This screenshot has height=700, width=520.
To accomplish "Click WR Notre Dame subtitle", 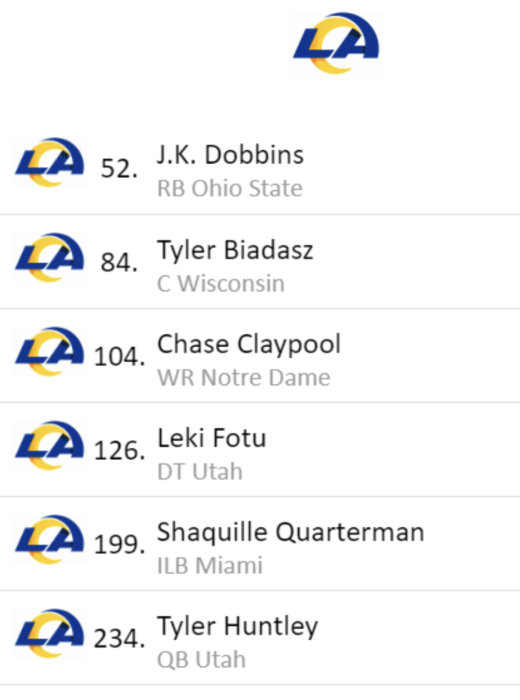I will click(x=244, y=377).
